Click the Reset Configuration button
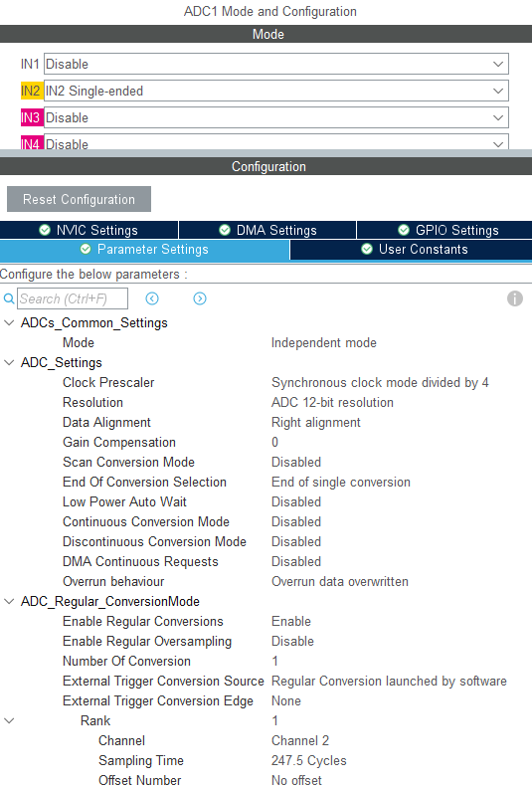 (79, 199)
